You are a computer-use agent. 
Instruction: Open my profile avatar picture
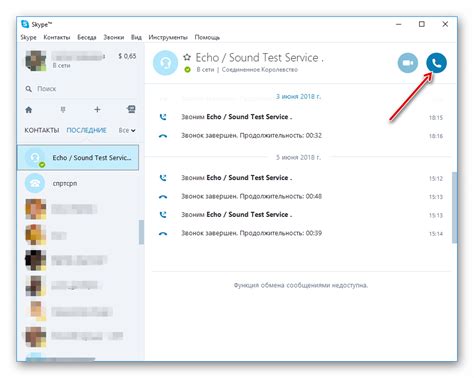coord(36,61)
